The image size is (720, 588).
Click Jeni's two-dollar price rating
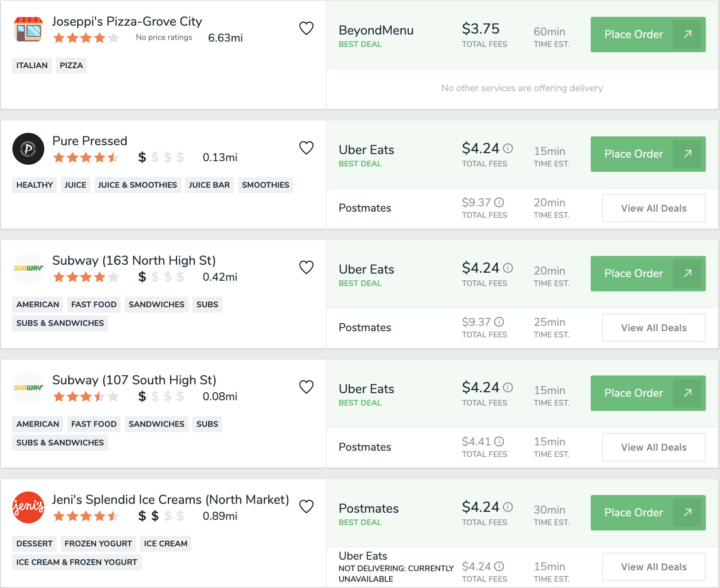coord(161,516)
